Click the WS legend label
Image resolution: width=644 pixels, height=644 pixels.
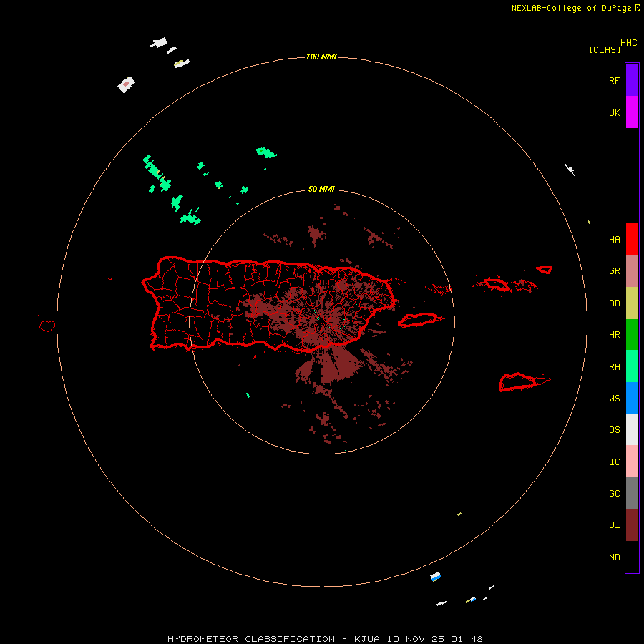point(614,399)
